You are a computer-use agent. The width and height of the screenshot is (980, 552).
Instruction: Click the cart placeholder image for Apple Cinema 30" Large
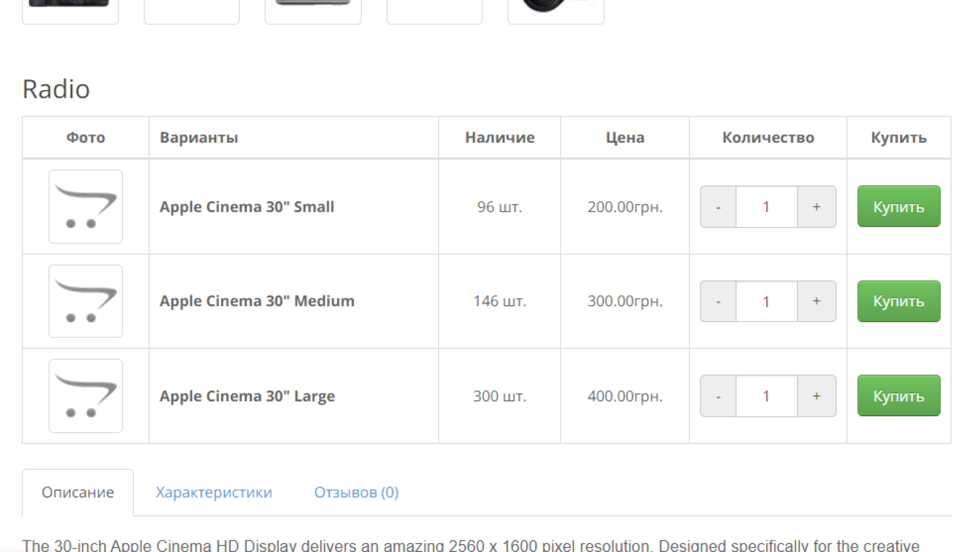click(x=86, y=396)
